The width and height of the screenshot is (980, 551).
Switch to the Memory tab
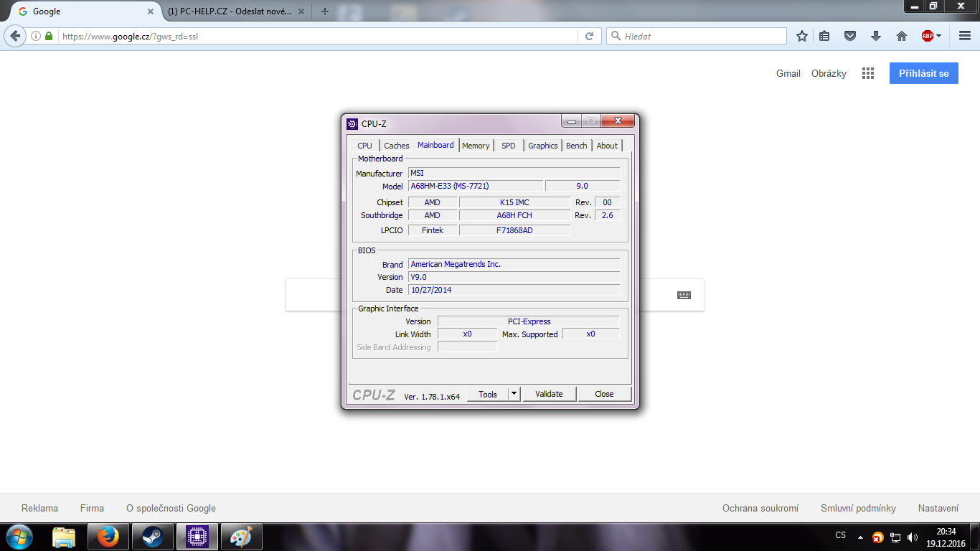[476, 146]
